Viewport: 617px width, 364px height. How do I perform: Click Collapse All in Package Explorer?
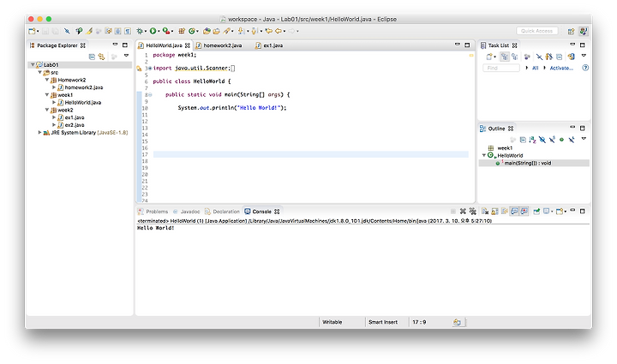click(92, 57)
